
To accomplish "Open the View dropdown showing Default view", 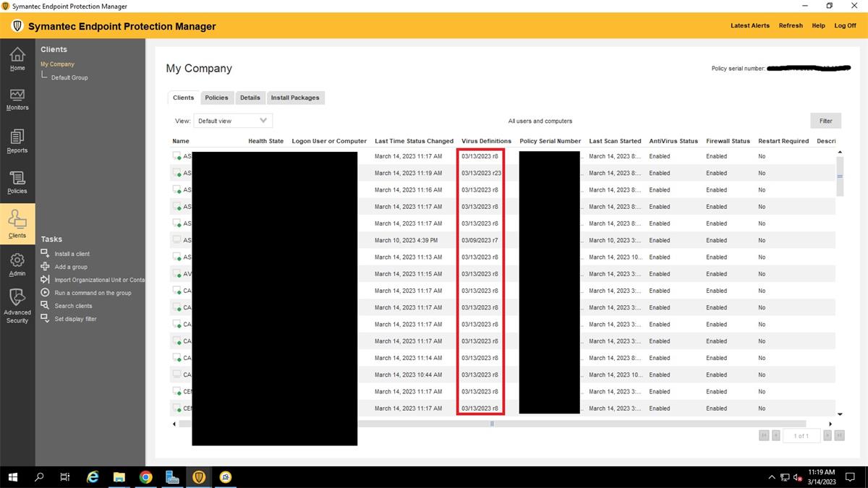I will pyautogui.click(x=233, y=120).
